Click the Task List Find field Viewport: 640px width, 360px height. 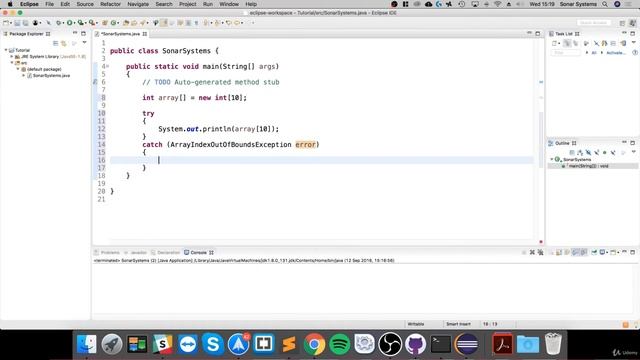[x=565, y=53]
